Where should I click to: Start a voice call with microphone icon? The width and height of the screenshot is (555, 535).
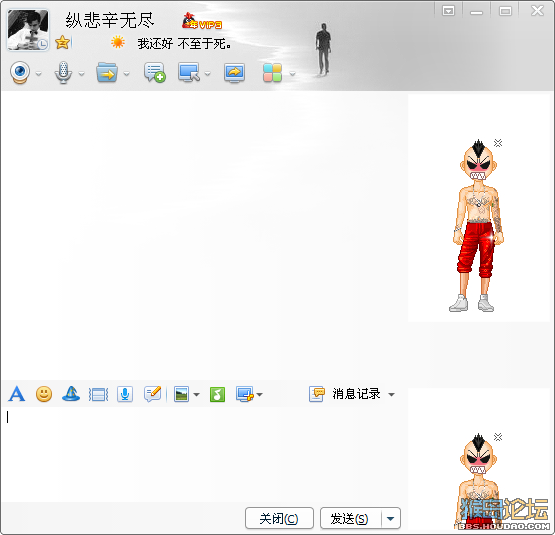tap(63, 73)
